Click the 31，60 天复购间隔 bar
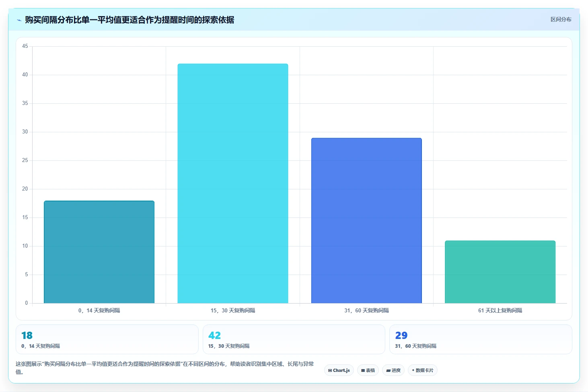Screen dimensions: 588x392 [366, 221]
